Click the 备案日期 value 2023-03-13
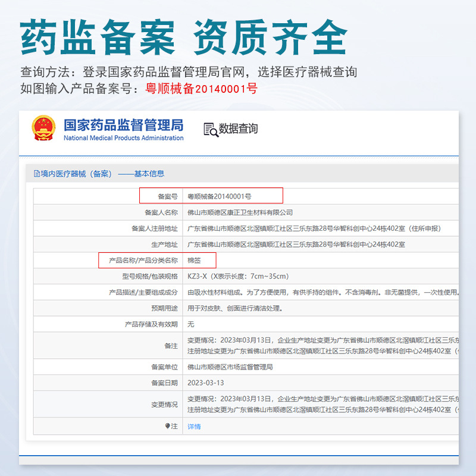This screenshot has width=476, height=476. click(x=205, y=383)
